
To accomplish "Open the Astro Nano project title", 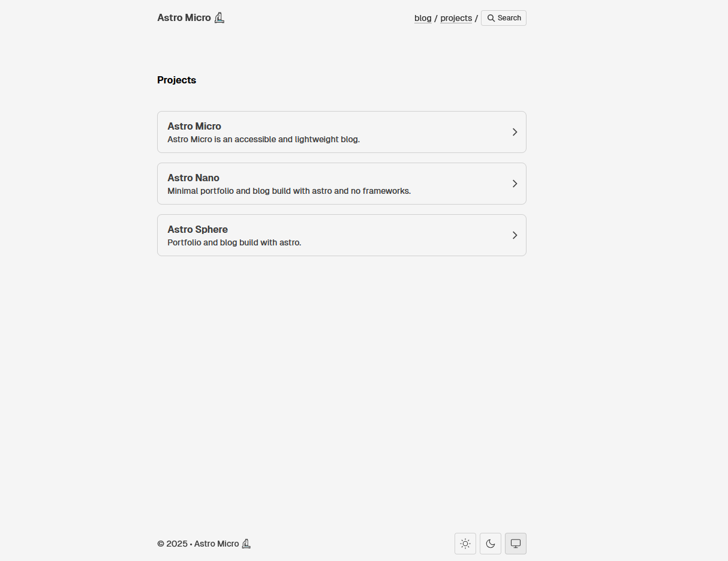I will pyautogui.click(x=193, y=178).
